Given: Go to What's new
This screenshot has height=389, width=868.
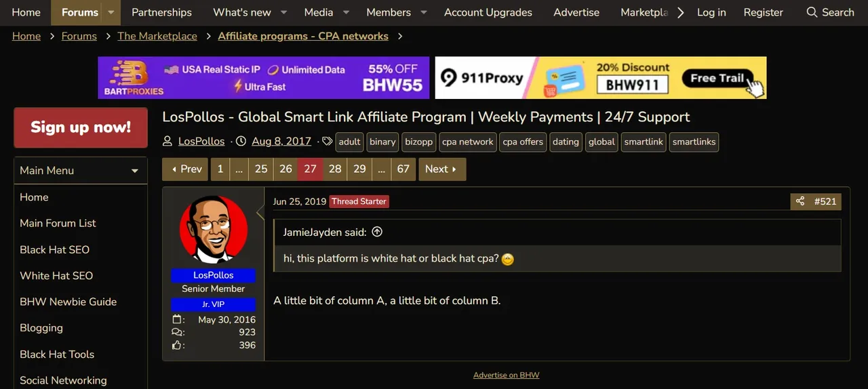Looking at the screenshot, I should coord(242,12).
